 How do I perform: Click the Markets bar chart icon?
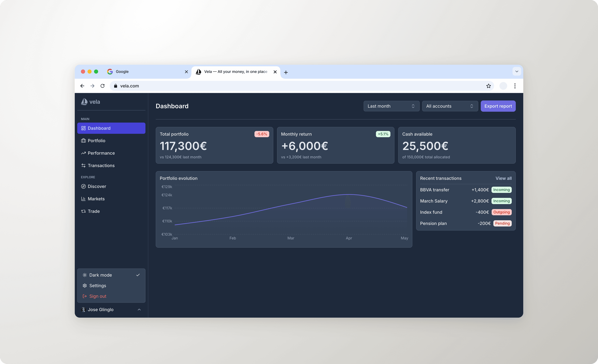click(83, 199)
